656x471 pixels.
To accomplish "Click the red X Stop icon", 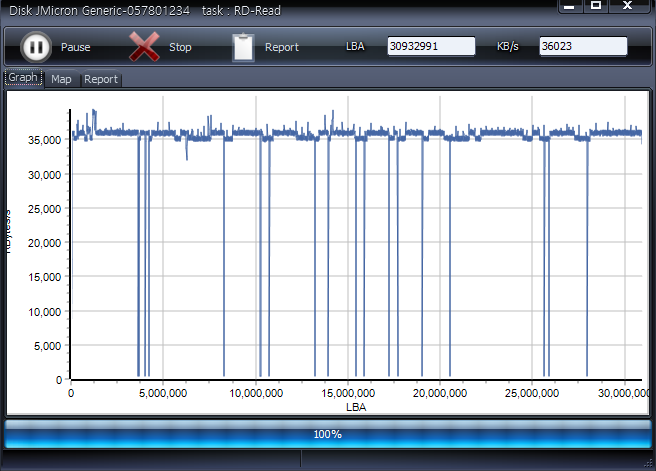I will 145,47.
